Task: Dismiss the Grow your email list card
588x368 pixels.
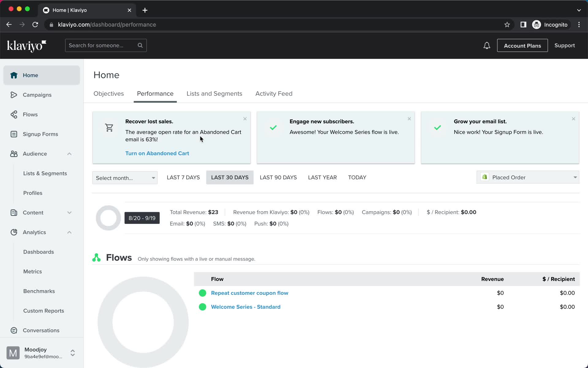Action: 574,119
